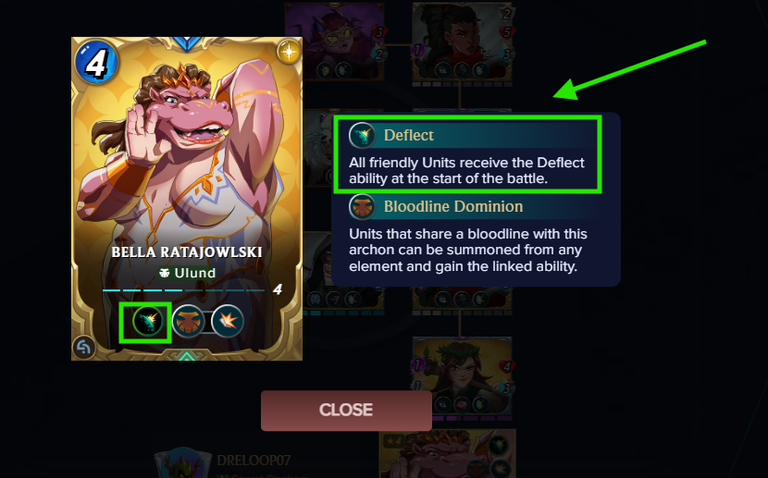
Task: Click the hippo card at bottom
Action: pyautogui.click(x=447, y=454)
